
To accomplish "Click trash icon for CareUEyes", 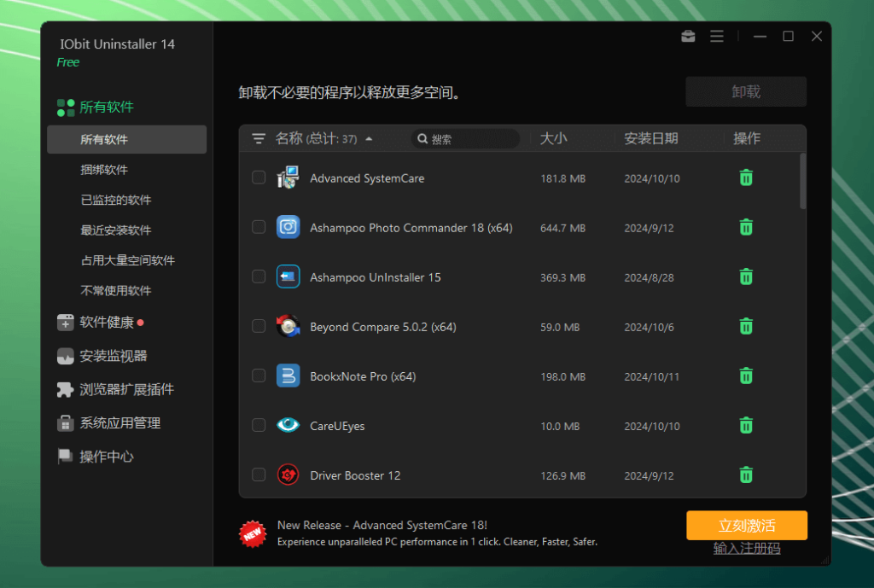I will pyautogui.click(x=746, y=425).
